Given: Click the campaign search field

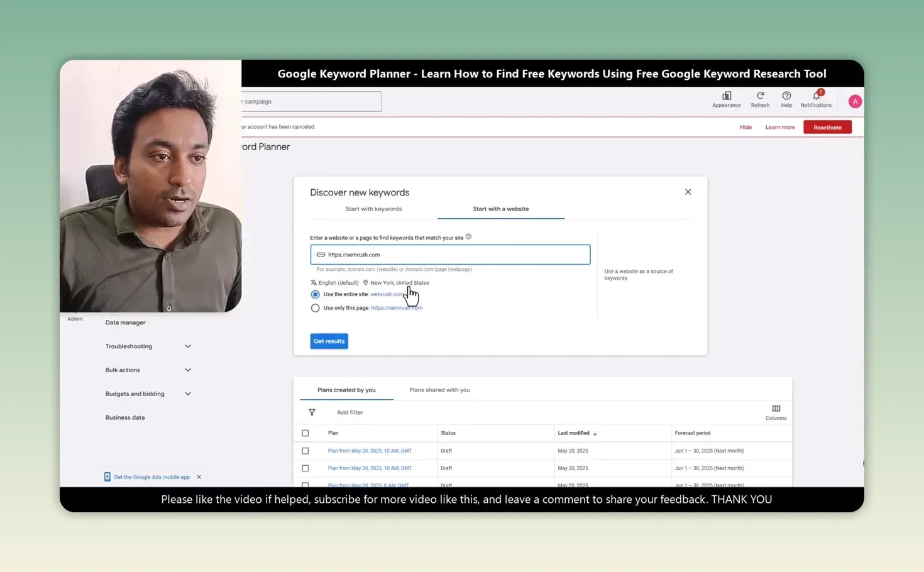Looking at the screenshot, I should [312, 101].
